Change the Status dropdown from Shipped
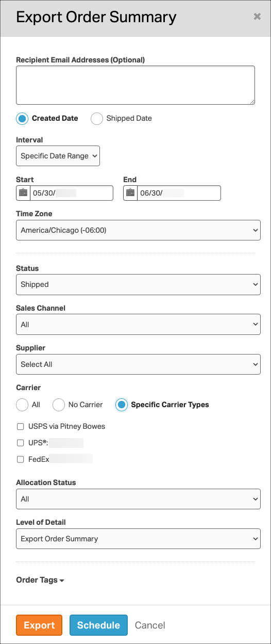271x644 pixels. pos(138,284)
